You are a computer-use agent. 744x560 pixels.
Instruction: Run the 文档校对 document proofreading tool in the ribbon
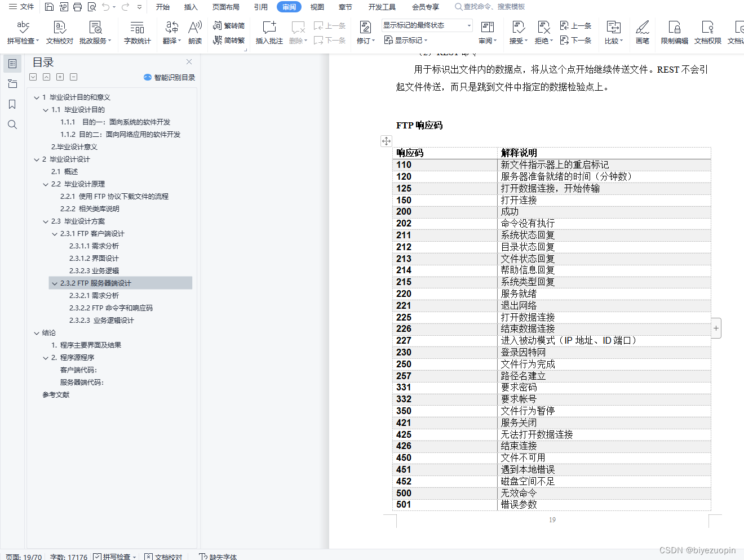(60, 33)
